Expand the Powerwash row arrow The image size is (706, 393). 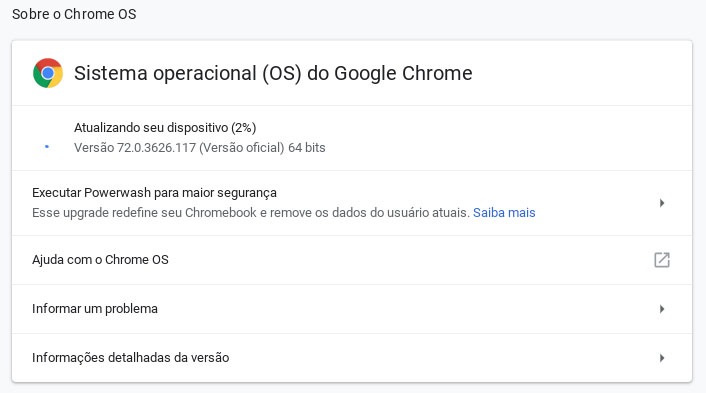[662, 203]
